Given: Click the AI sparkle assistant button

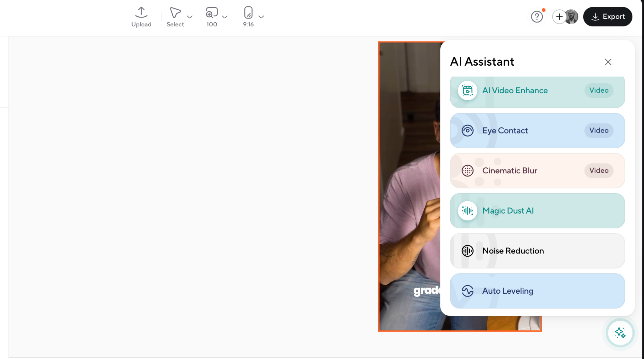Looking at the screenshot, I should coord(620,333).
